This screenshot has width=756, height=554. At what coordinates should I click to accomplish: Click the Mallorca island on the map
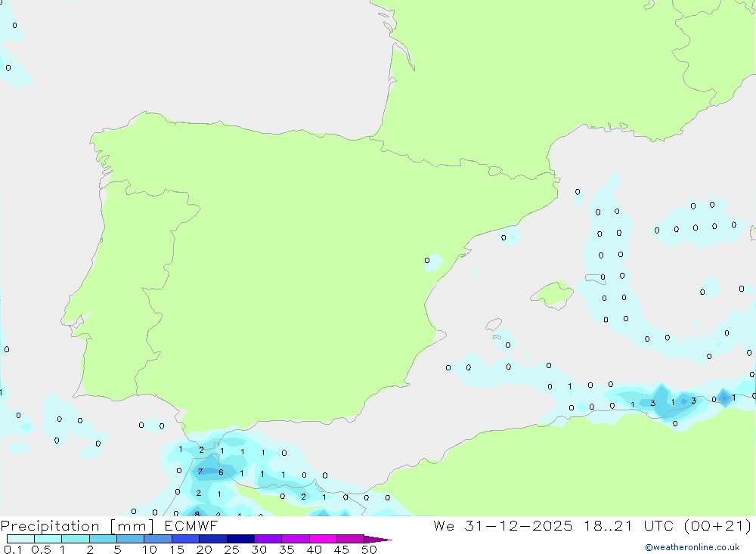pyautogui.click(x=553, y=294)
